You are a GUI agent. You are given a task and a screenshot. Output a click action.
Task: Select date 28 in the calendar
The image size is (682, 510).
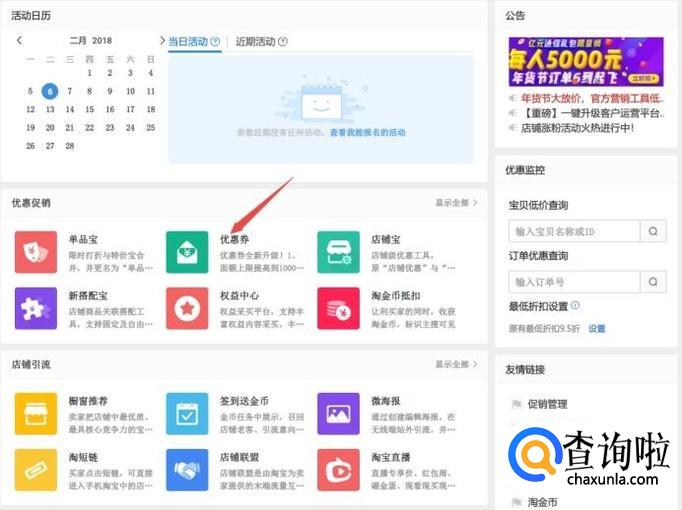coord(70,146)
